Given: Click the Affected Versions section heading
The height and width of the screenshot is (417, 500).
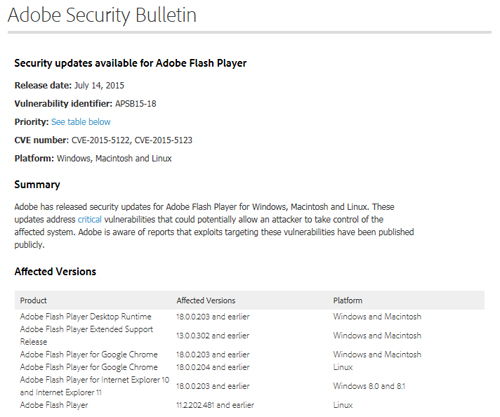Looking at the screenshot, I should pos(55,272).
